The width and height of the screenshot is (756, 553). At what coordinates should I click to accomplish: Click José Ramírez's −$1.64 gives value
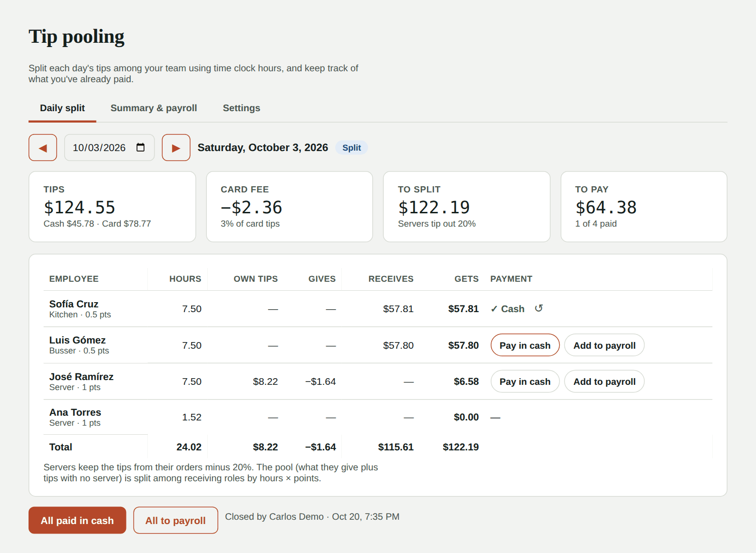[x=320, y=381]
